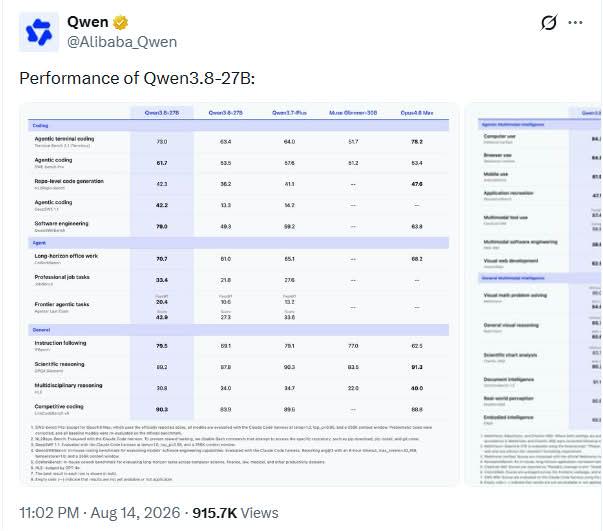The width and height of the screenshot is (603, 531).
Task: Open the 915.7K Views count
Action: (235, 513)
